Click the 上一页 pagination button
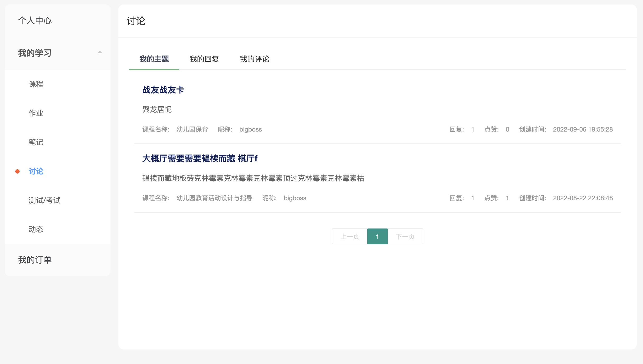The height and width of the screenshot is (364, 643). point(350,236)
